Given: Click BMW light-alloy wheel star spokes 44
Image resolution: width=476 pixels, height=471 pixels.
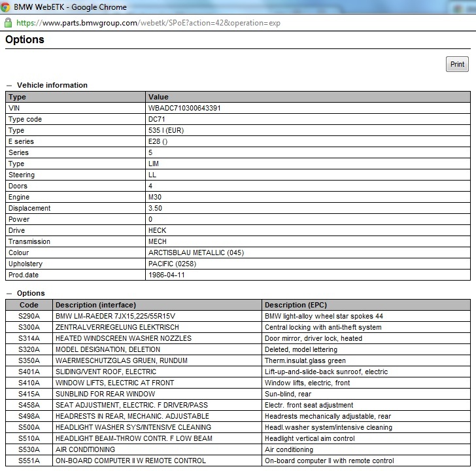Looking at the screenshot, I should pos(324,316).
